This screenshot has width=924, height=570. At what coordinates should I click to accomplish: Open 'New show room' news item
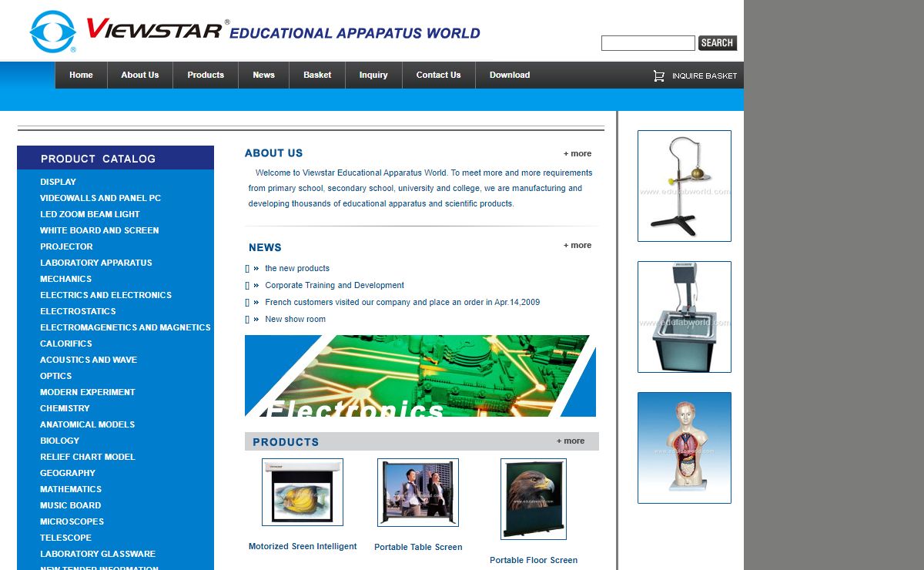tap(295, 319)
